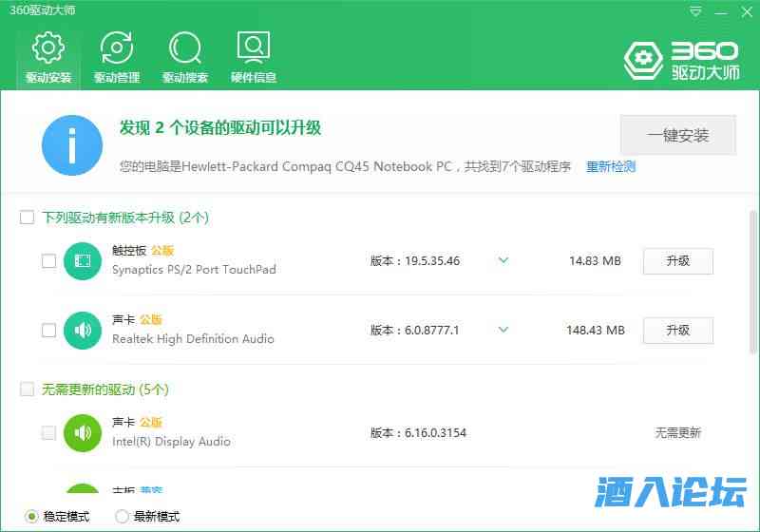
Task: Click the touchpad device icon
Action: [83, 261]
